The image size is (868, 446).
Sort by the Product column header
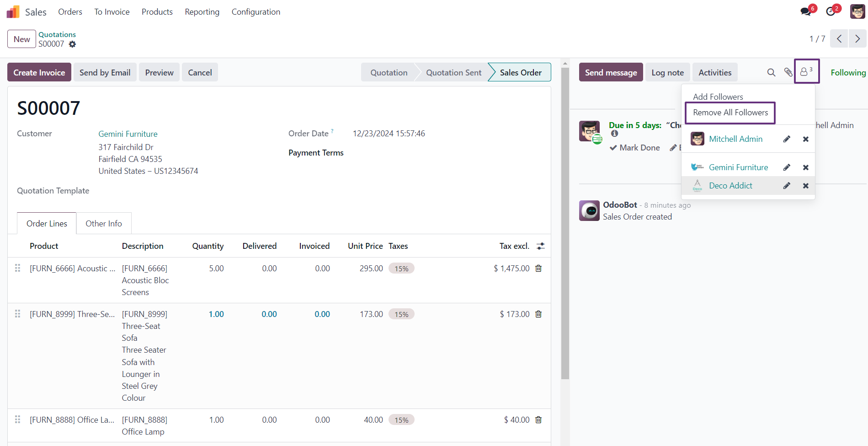tap(44, 246)
